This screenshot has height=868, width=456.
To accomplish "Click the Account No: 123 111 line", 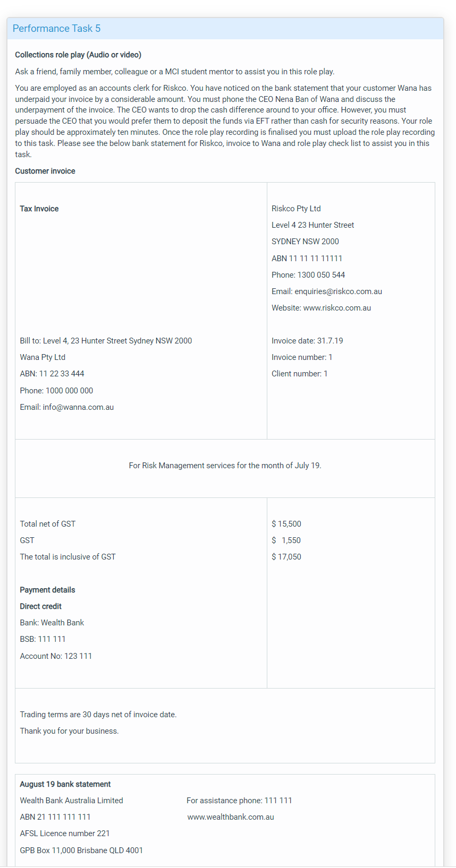I will coord(56,656).
